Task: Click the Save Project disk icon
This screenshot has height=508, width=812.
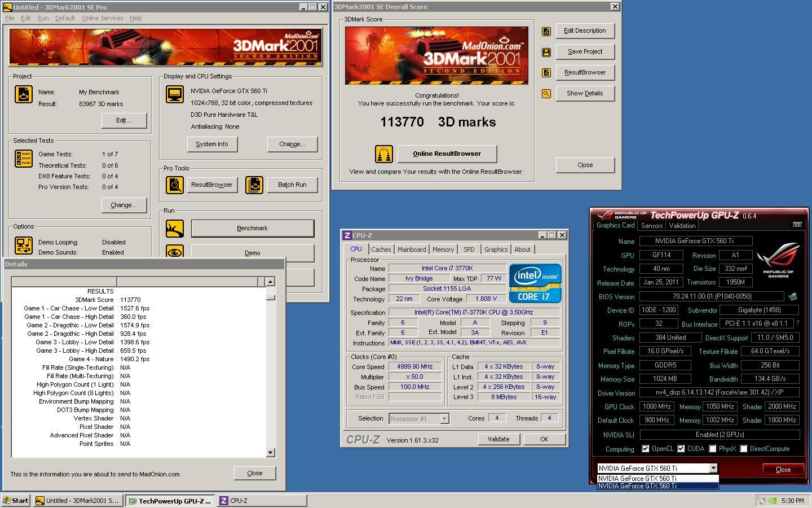Action: click(546, 52)
